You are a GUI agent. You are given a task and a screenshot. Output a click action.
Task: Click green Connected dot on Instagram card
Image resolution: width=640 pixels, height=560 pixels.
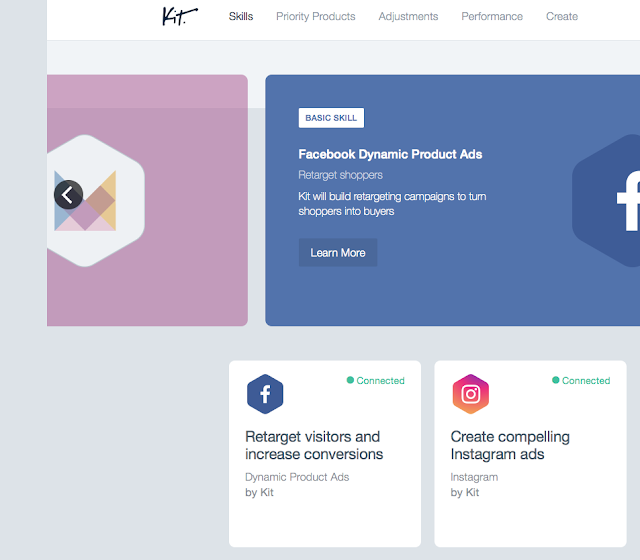[556, 380]
